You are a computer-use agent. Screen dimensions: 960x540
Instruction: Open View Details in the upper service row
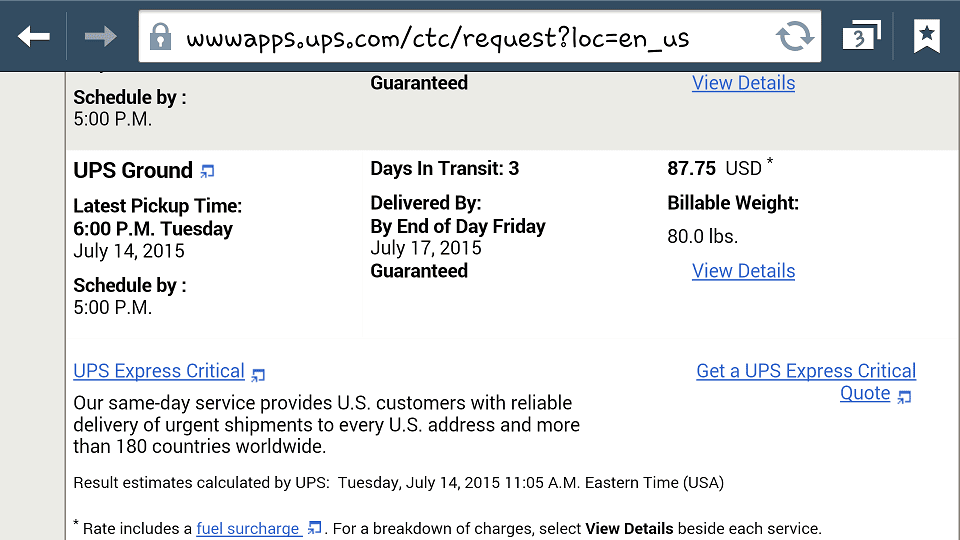(x=743, y=83)
